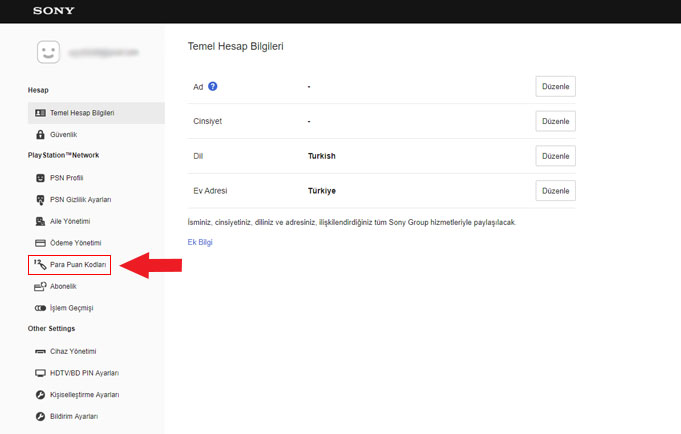Edit Ev Adresi using Düzenle button
Screen dimensions: 681x434
(x=555, y=190)
